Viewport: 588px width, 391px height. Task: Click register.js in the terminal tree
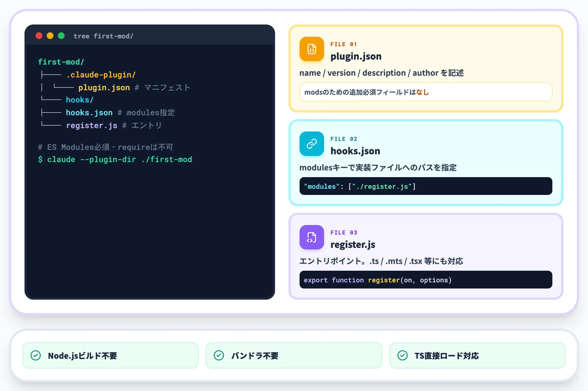click(x=92, y=125)
